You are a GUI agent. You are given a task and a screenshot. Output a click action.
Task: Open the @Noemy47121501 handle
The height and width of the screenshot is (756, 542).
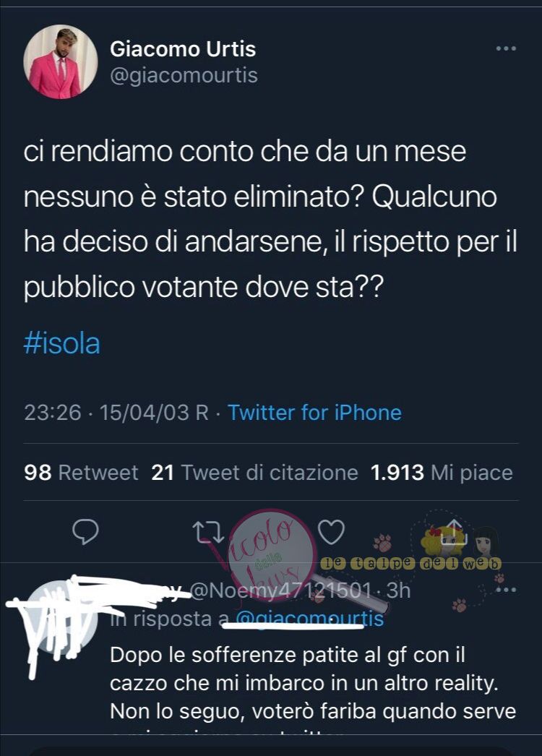pyautogui.click(x=281, y=590)
